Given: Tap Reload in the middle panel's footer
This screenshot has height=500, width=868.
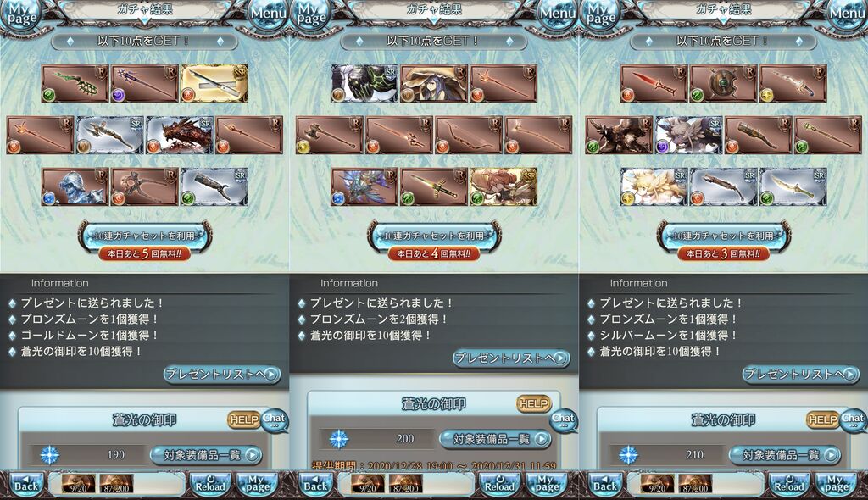Looking at the screenshot, I should (500, 485).
